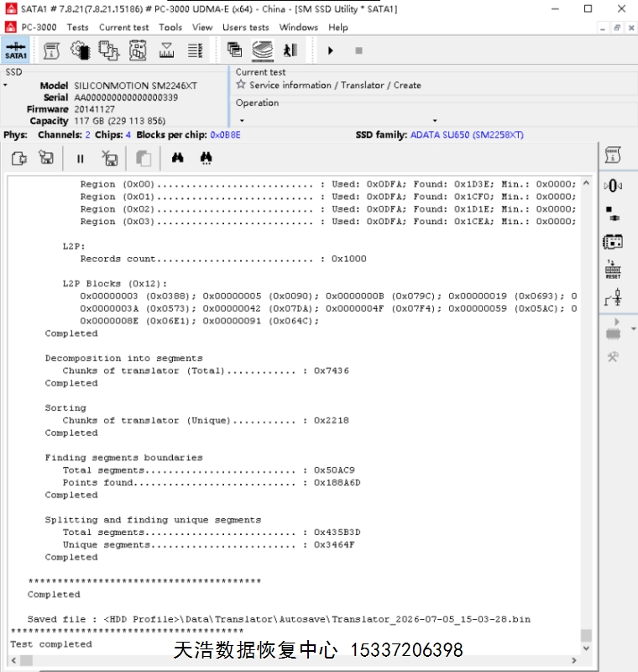Open the gear-and-chip utility settings icon
The height and width of the screenshot is (672, 638).
coord(80,50)
